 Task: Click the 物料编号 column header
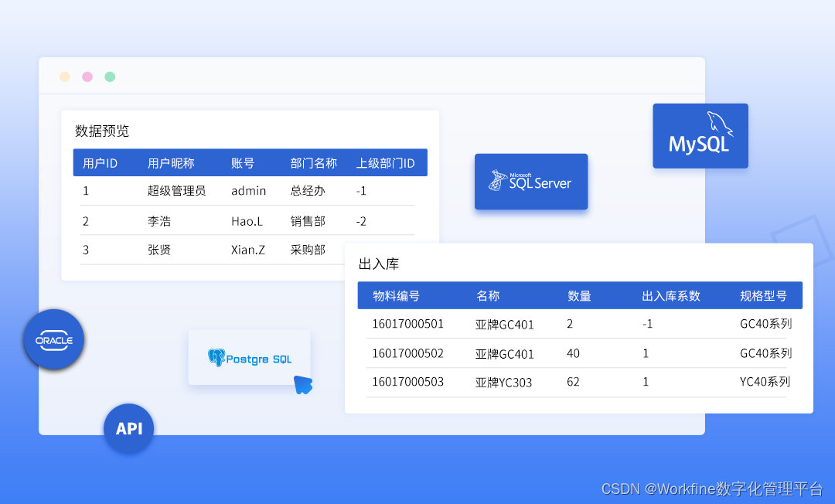396,296
